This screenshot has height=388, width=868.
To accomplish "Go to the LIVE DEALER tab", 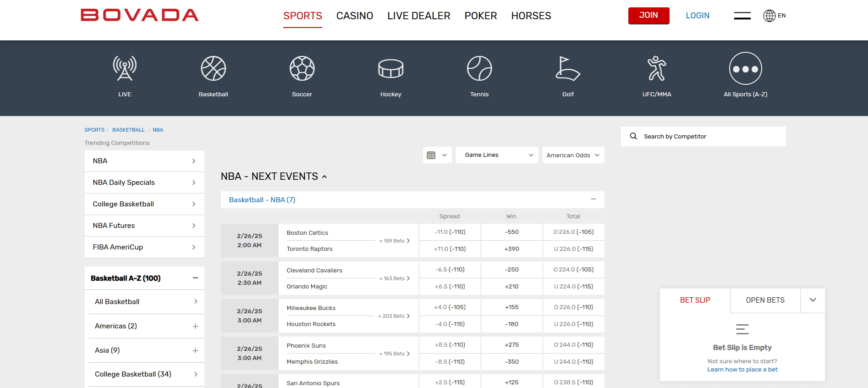I will [x=419, y=16].
